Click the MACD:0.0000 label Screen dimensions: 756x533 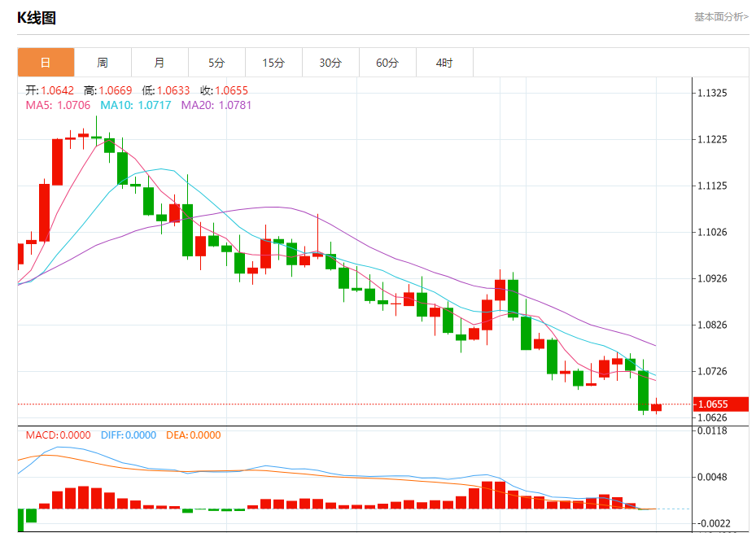58,435
